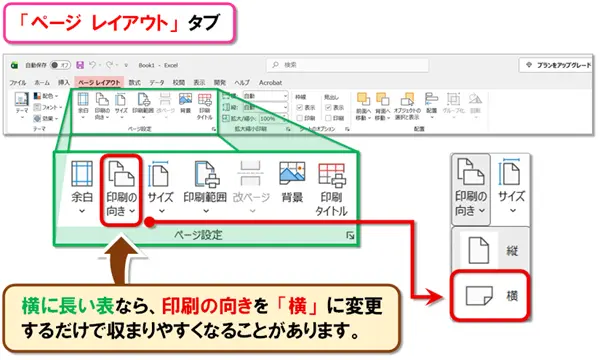Select the highlighted ページ レイアウト tab
600x360 pixels.
[99, 83]
